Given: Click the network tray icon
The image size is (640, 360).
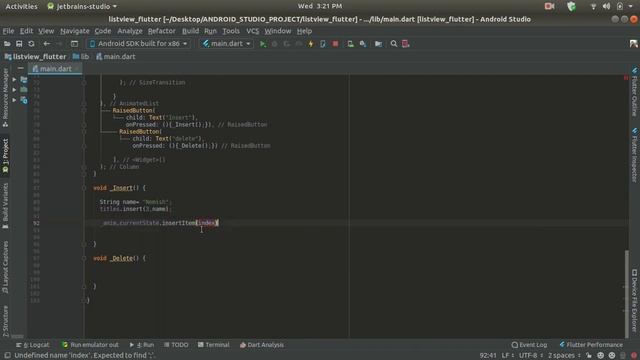Looking at the screenshot, I should [593, 6].
